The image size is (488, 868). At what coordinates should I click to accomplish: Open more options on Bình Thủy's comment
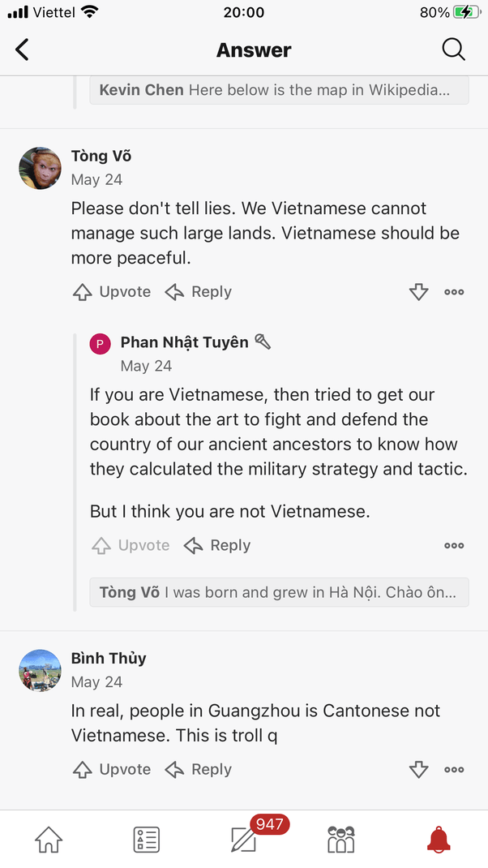tap(454, 770)
